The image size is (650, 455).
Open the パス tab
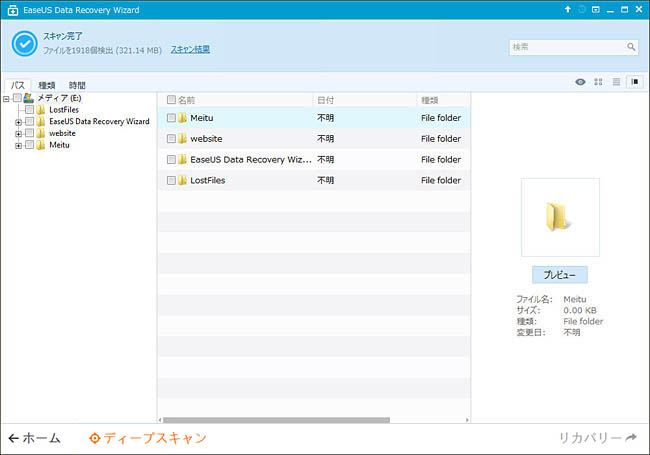(18, 85)
